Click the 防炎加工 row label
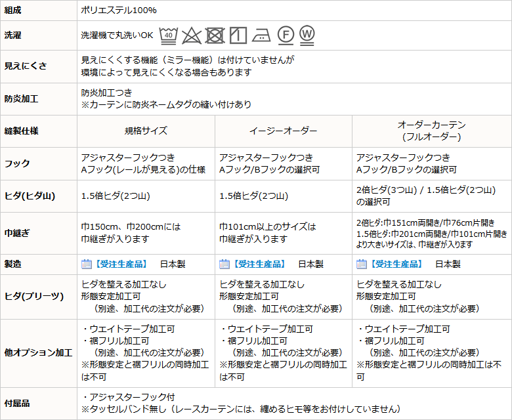512x420 pixels. 22,99
